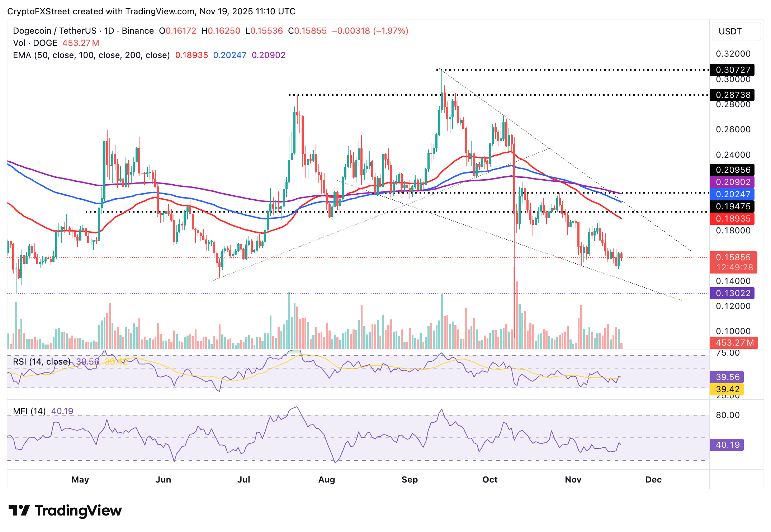Viewport: 771px width, 532px height.
Task: Click the TradingView logo
Action: pos(65,510)
